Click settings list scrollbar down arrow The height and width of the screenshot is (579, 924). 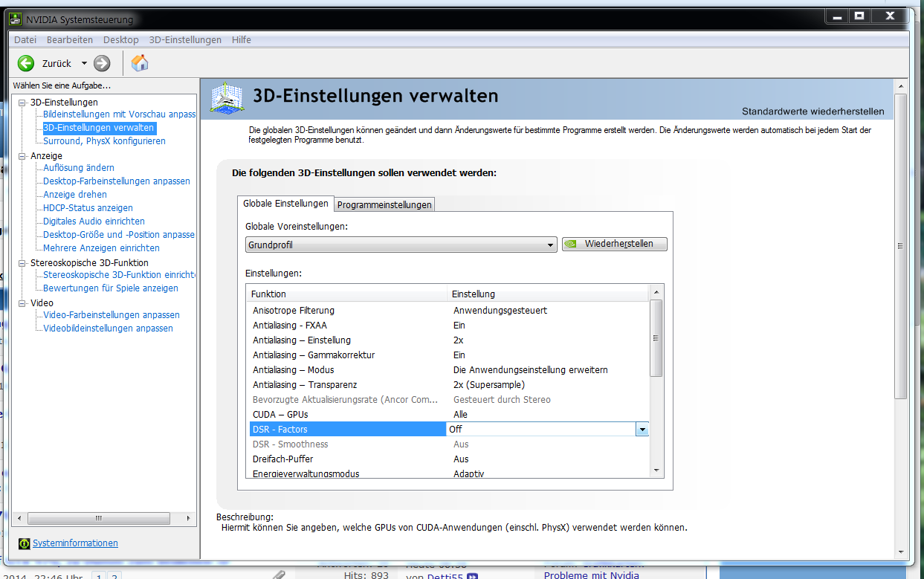pos(656,470)
